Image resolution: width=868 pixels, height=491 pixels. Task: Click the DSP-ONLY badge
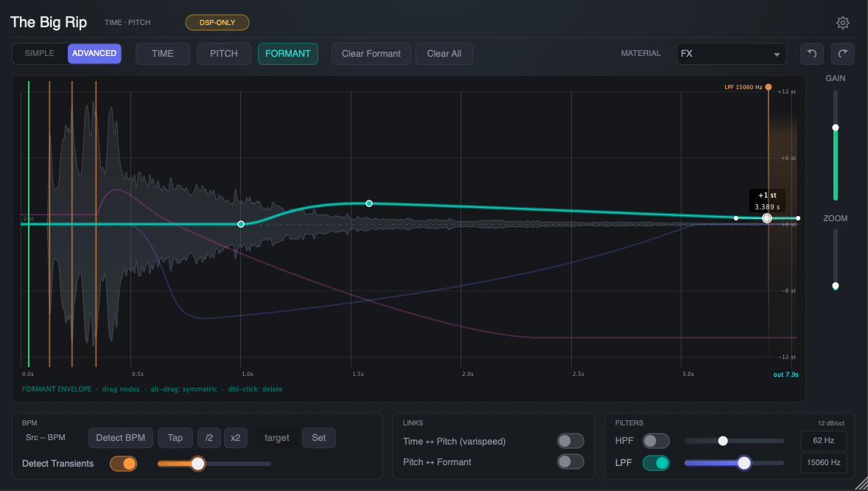coord(217,23)
